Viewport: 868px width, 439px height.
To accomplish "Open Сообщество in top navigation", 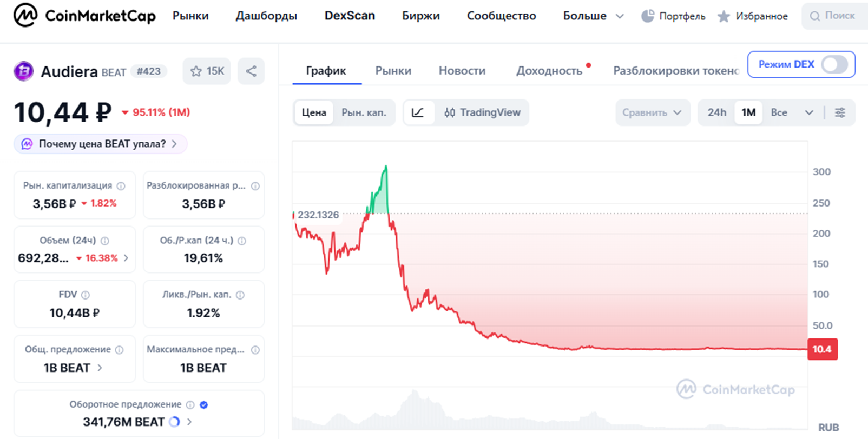I will (502, 16).
